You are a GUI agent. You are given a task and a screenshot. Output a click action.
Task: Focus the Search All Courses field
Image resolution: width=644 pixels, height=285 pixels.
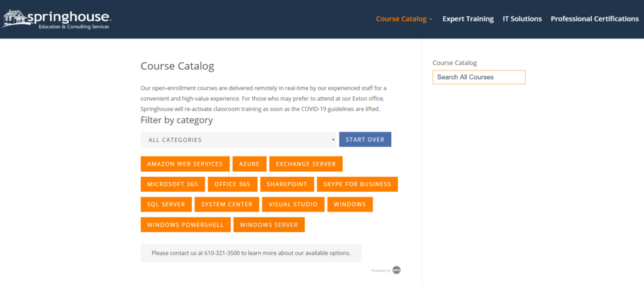point(479,77)
